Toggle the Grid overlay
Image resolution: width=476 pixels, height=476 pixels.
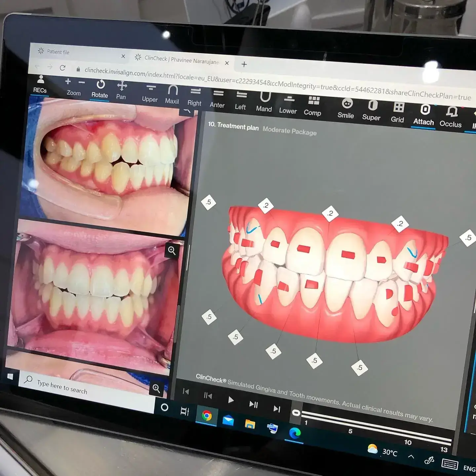point(398,113)
